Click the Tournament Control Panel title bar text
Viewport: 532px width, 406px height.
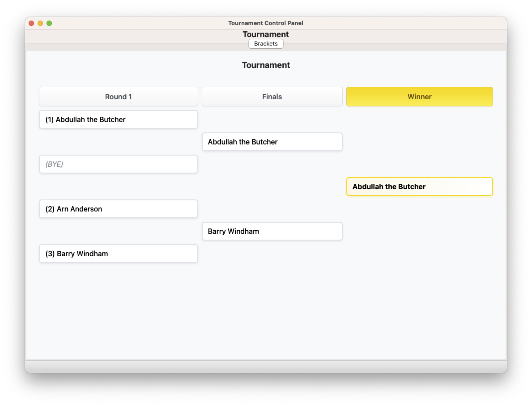(266, 23)
